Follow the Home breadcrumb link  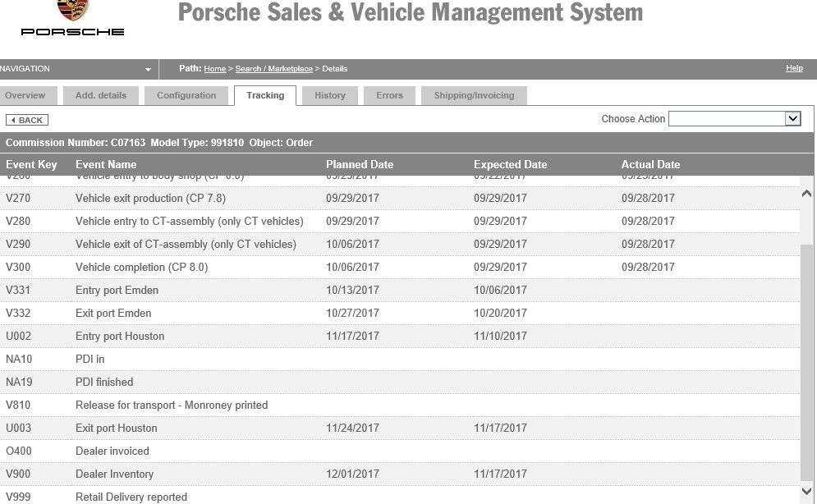[x=214, y=69]
